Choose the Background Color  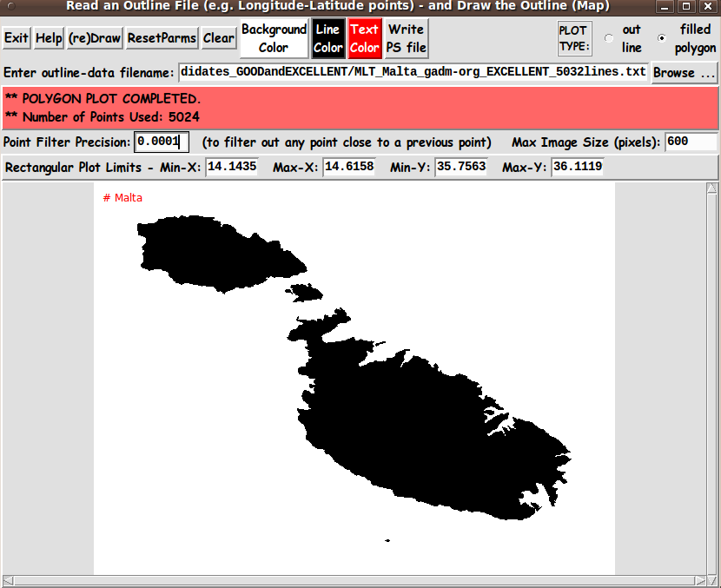(274, 38)
